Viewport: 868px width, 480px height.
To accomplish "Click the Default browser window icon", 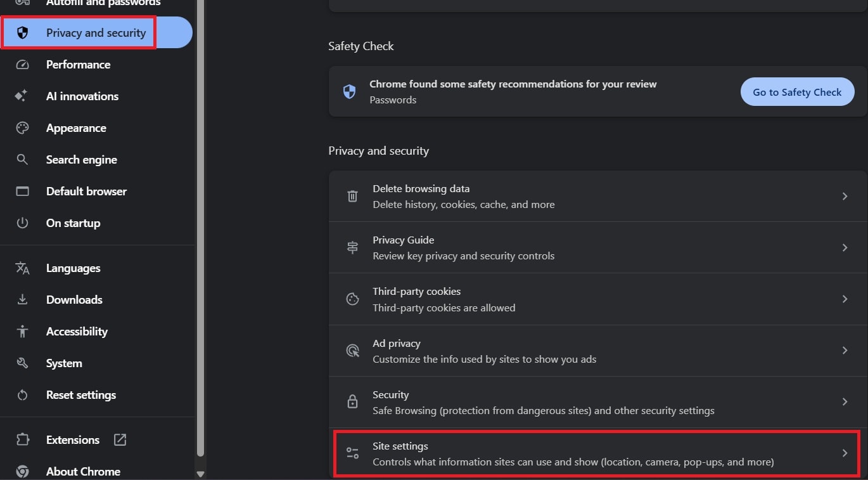I will (22, 191).
